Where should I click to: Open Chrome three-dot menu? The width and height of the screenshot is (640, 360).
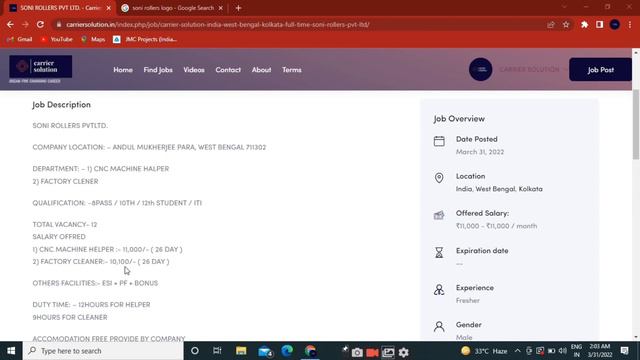coord(630,24)
